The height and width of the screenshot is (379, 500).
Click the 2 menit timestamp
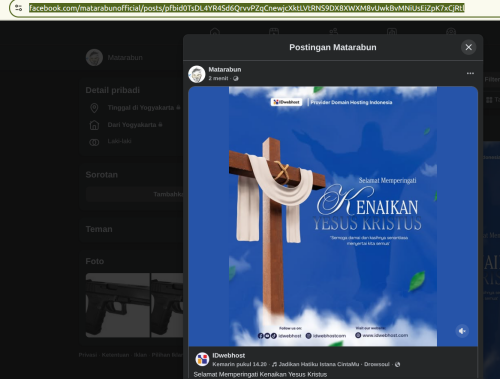[x=218, y=78]
